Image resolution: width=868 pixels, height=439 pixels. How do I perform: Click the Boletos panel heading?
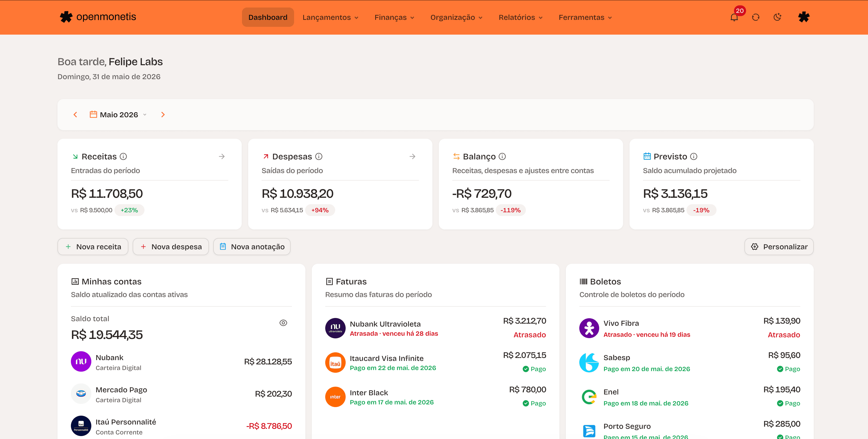605,281
